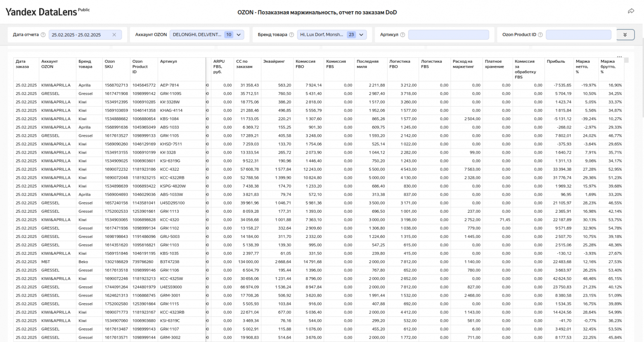
Task: Focus the Артикул filter input
Action: pyautogui.click(x=449, y=35)
